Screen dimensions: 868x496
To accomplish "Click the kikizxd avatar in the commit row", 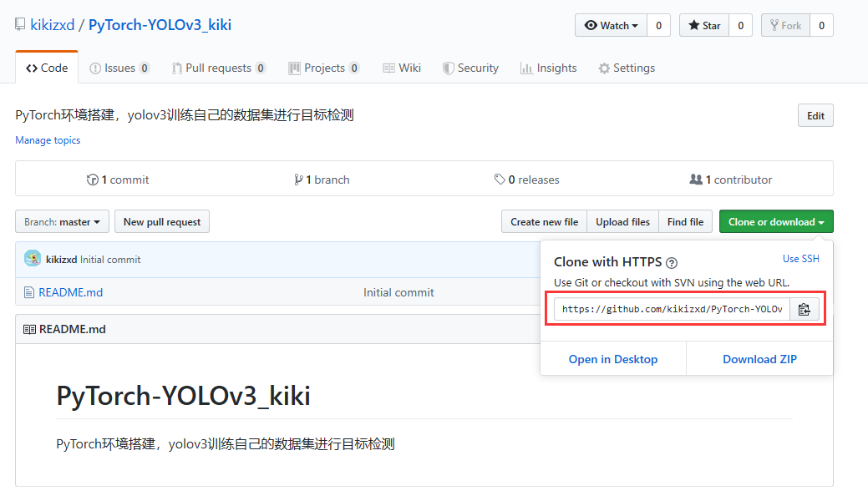I will 33,259.
